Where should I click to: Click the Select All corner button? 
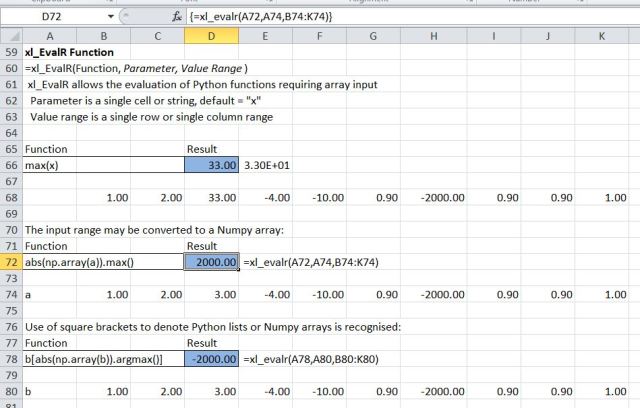[x=10, y=36]
